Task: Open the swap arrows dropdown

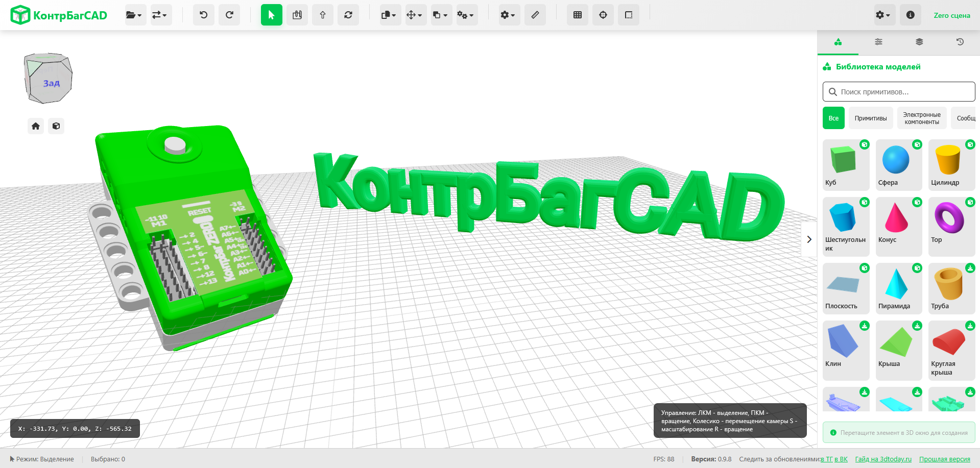Action: pos(160,15)
